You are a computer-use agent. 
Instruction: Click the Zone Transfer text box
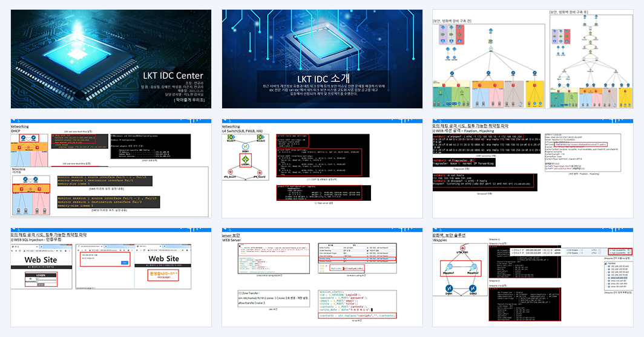[274, 298]
